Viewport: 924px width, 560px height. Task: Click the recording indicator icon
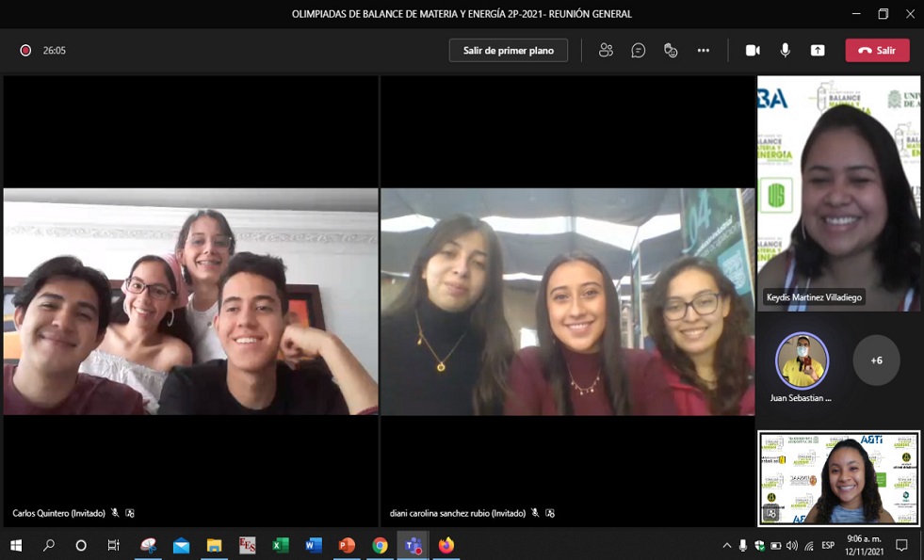(x=26, y=51)
